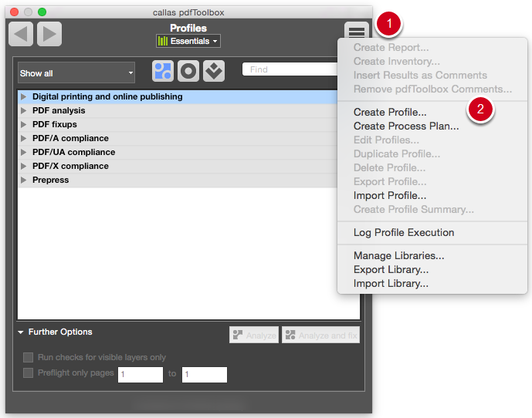Click the last page number field

(x=205, y=375)
